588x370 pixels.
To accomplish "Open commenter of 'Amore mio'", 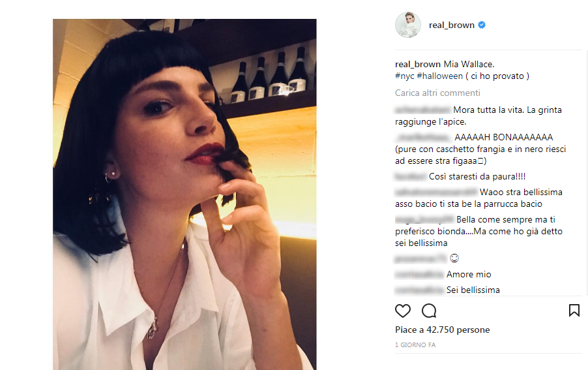I will [x=419, y=274].
